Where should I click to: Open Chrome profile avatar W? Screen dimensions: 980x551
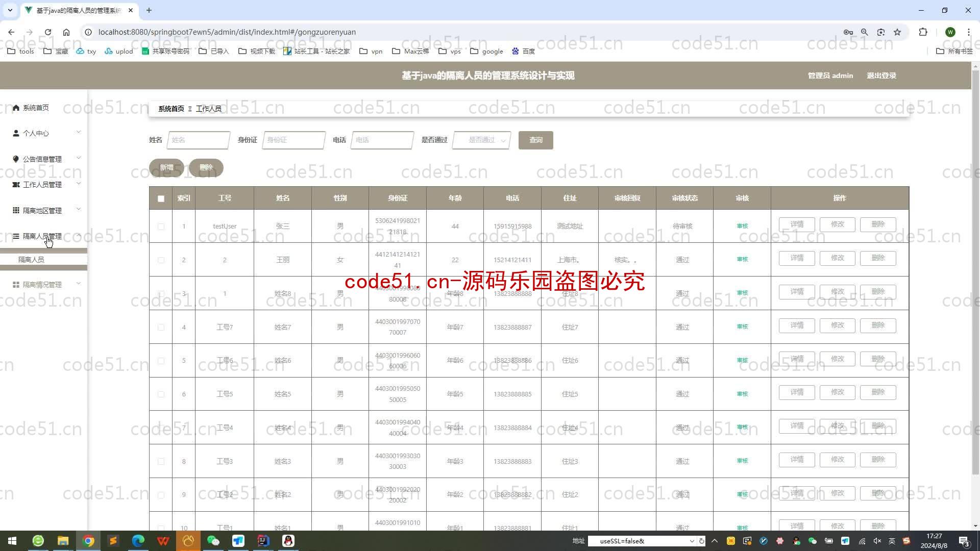[950, 32]
